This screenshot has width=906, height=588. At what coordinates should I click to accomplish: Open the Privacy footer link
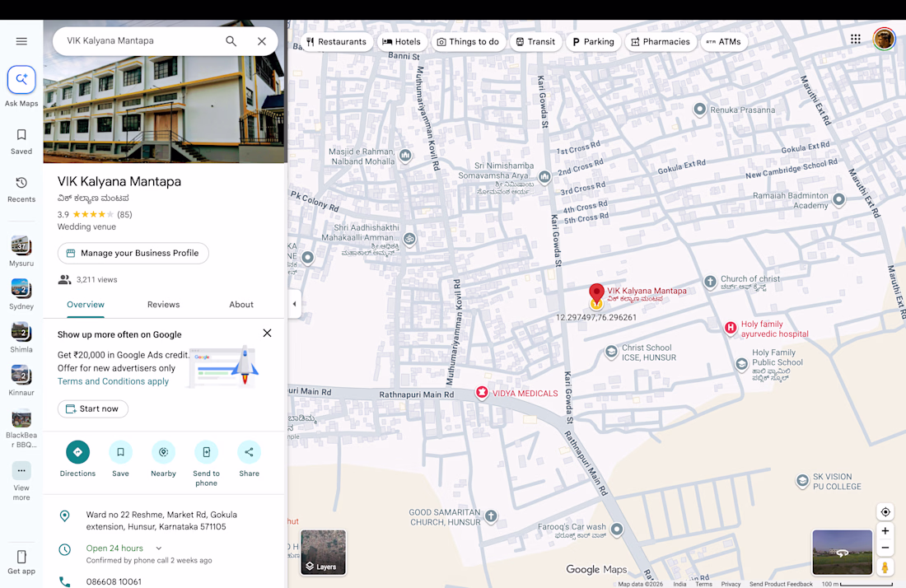coord(731,584)
